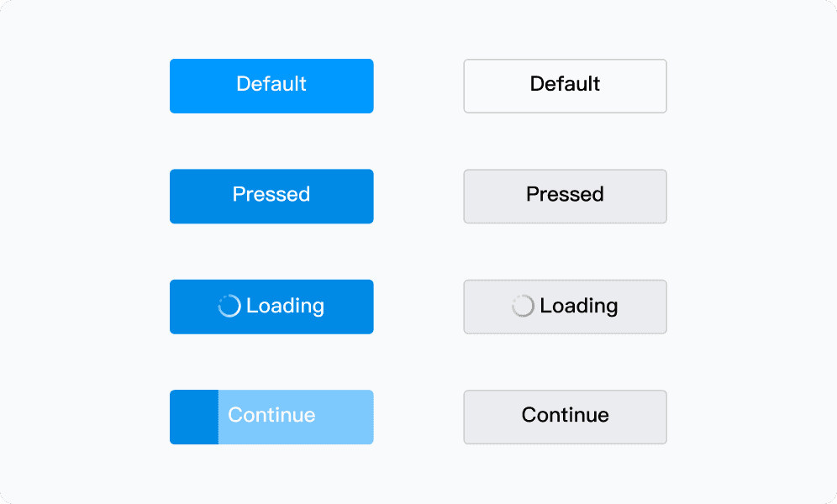Click the dark blue progress fill on Continue
Image resolution: width=837 pixels, height=504 pixels.
pos(194,417)
